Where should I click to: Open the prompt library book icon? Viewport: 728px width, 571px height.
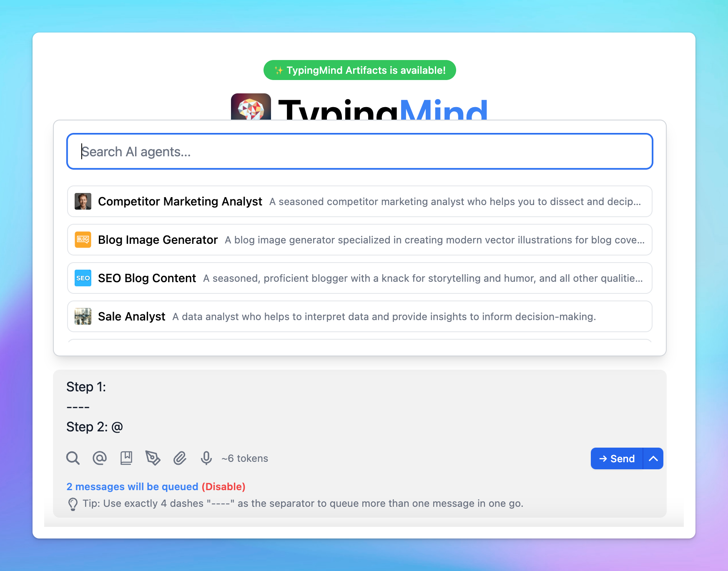pos(126,458)
